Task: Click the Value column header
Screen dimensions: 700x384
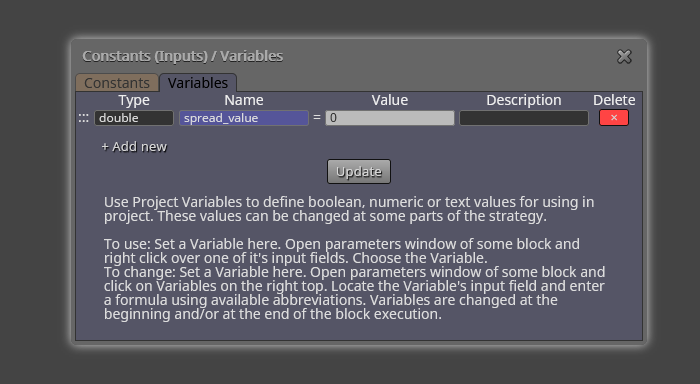Action: (390, 100)
